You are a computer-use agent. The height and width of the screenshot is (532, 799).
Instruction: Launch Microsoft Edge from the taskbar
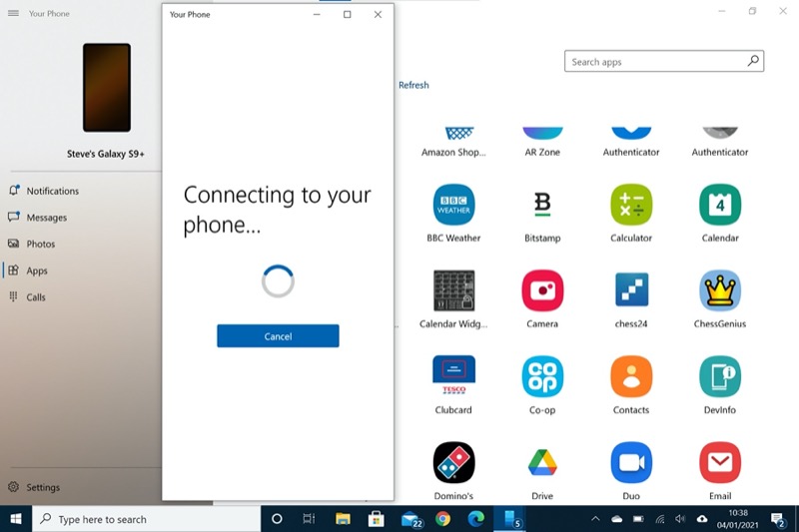(476, 519)
